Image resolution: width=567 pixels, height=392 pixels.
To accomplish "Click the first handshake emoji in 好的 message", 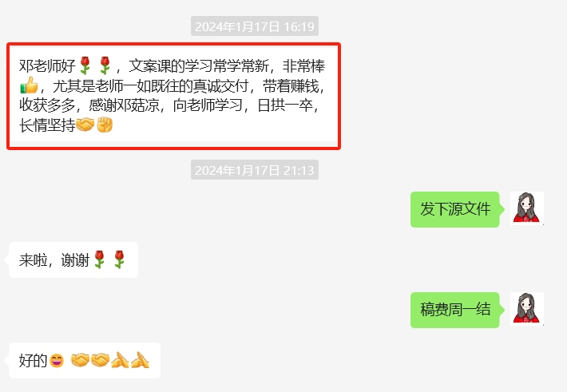I will (80, 360).
